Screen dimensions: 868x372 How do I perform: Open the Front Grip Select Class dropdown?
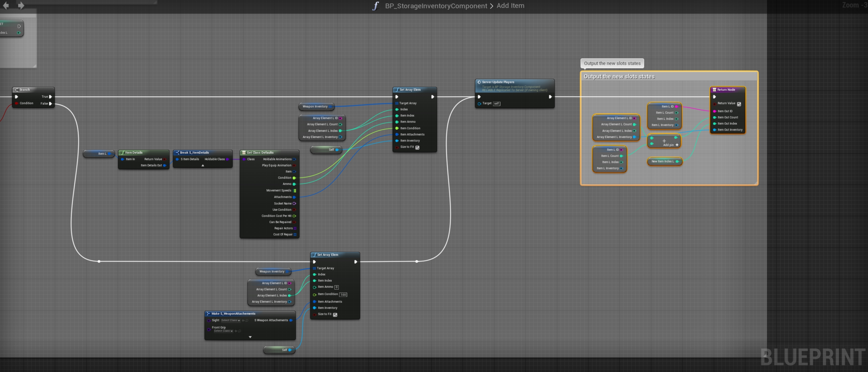click(223, 331)
